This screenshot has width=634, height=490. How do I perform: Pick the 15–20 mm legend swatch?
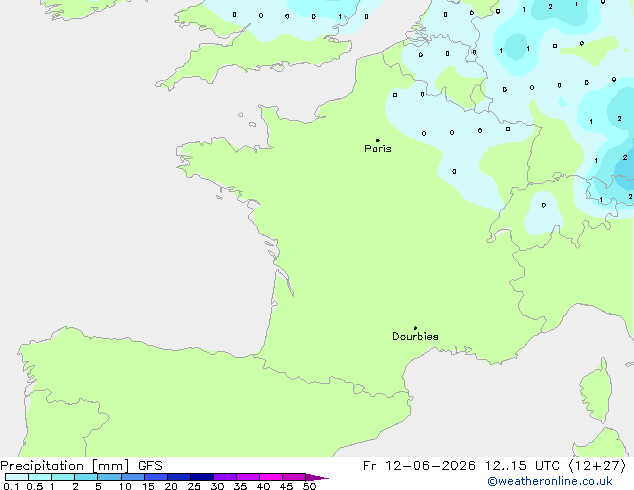click(156, 477)
